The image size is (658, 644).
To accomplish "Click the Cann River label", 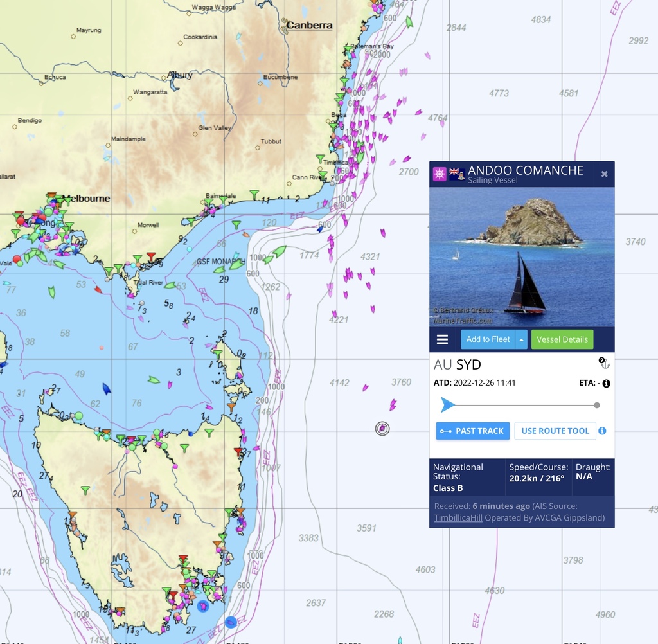I will coord(307,177).
